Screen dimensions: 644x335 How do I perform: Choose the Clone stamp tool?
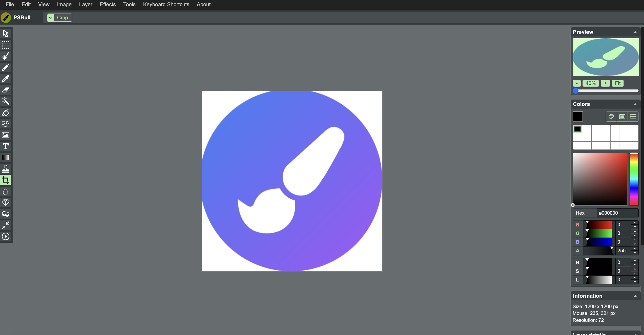click(x=5, y=169)
